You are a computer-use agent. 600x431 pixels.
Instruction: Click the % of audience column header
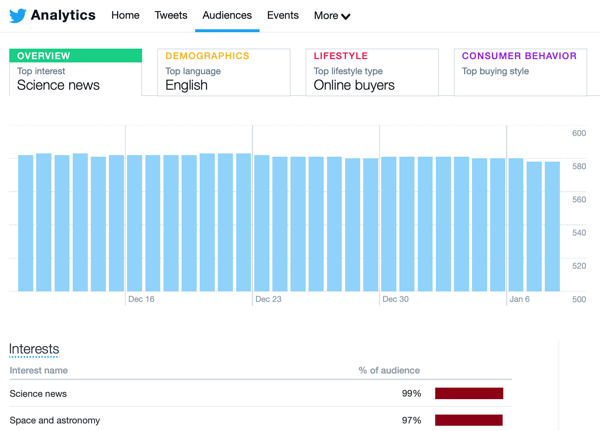389,371
